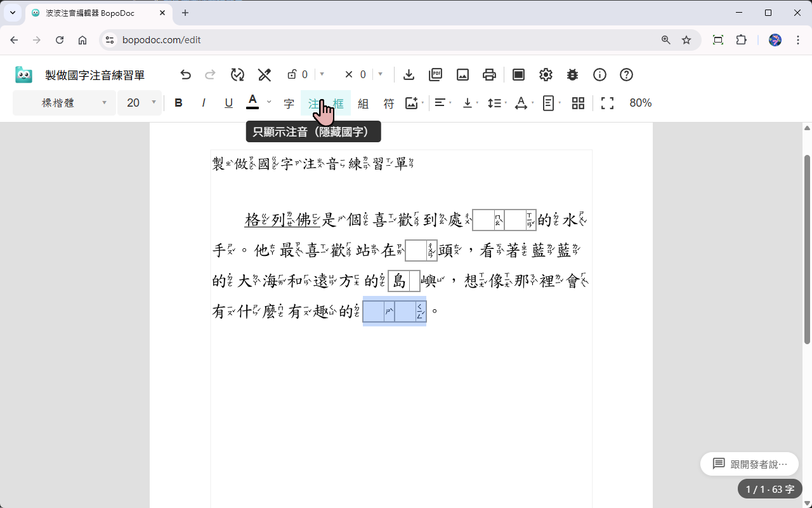The height and width of the screenshot is (508, 812).
Task: Toggle zhuyin-only mode with the 注 button
Action: [315, 103]
